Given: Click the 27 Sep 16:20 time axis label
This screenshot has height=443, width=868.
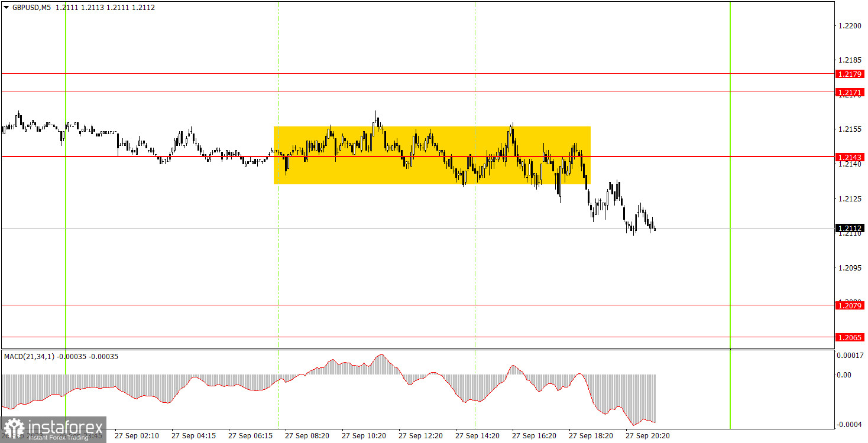Looking at the screenshot, I should (534, 436).
